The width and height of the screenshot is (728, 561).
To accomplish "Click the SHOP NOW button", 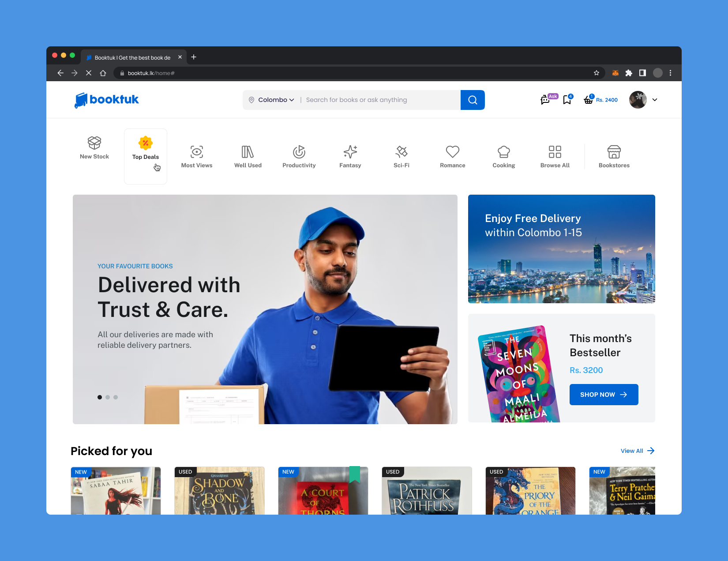I will coord(604,395).
